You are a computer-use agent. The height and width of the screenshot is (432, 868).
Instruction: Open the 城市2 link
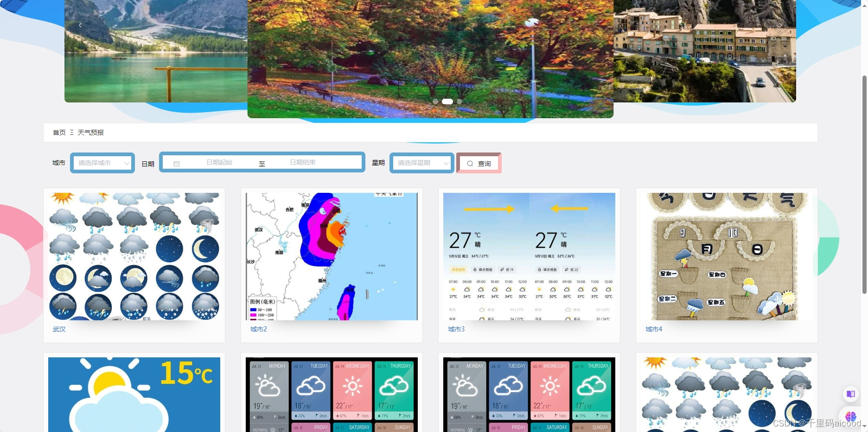259,329
